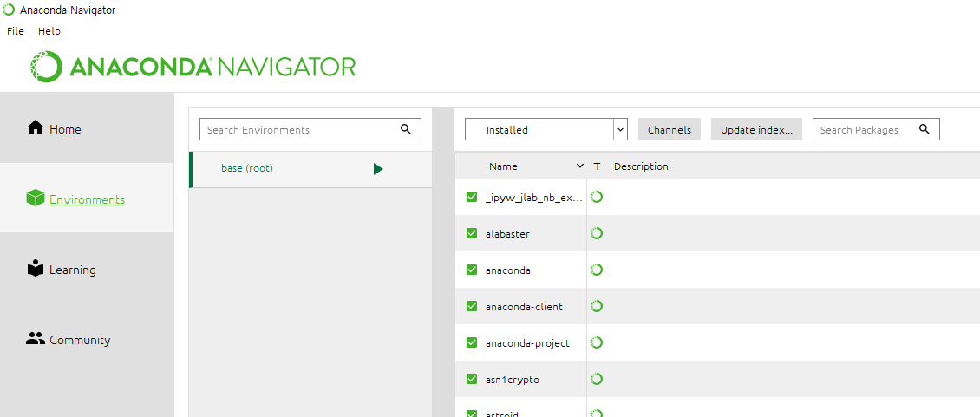Toggle the alabaster package checkbox
980x417 pixels.
(x=472, y=233)
